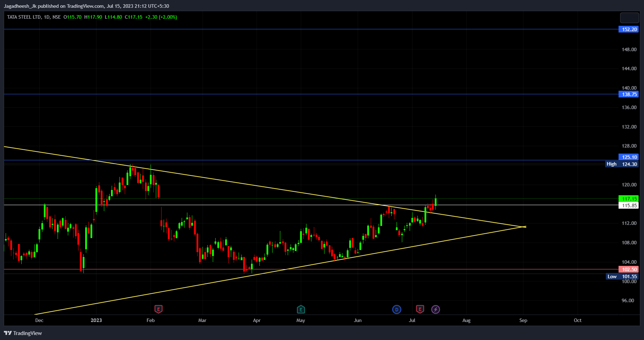The width and height of the screenshot is (644, 340).
Task: Click the 138.75 blue price label
Action: 629,94
